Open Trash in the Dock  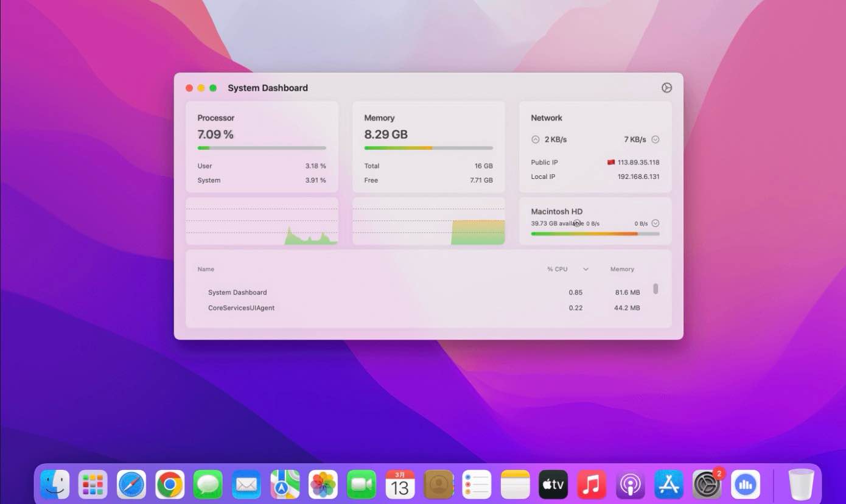click(x=801, y=485)
